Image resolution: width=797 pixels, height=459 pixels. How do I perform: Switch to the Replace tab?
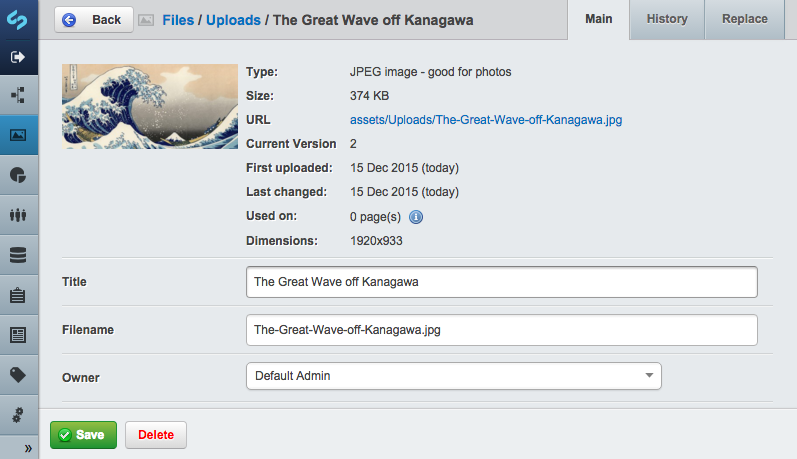[x=744, y=19]
